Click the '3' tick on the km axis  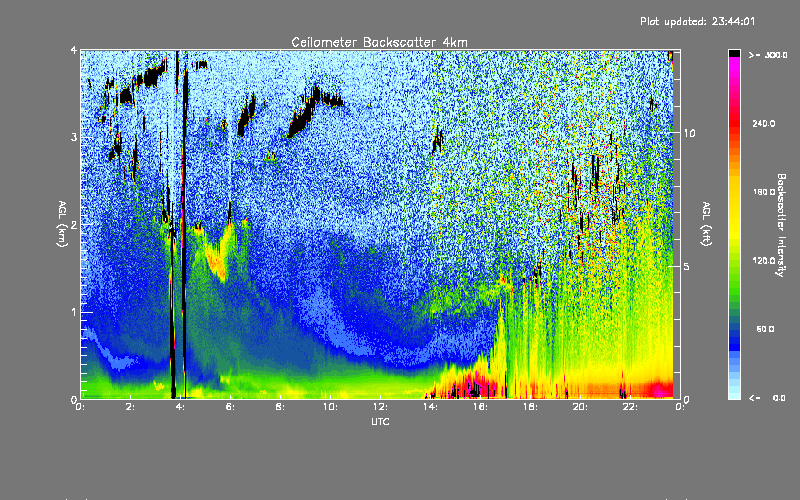74,137
